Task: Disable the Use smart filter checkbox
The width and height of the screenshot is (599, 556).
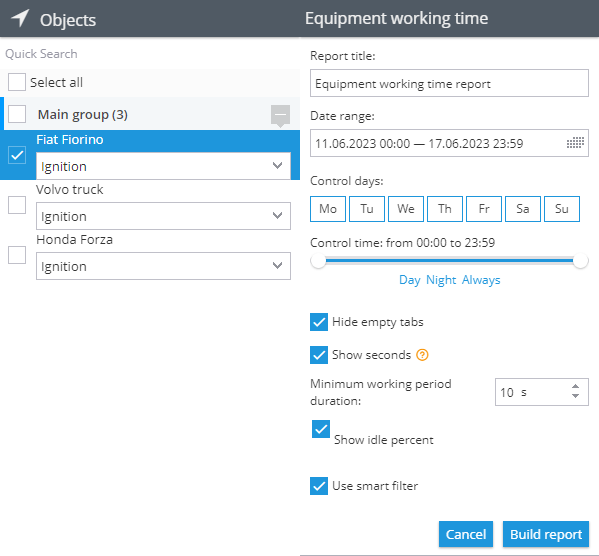Action: point(319,486)
